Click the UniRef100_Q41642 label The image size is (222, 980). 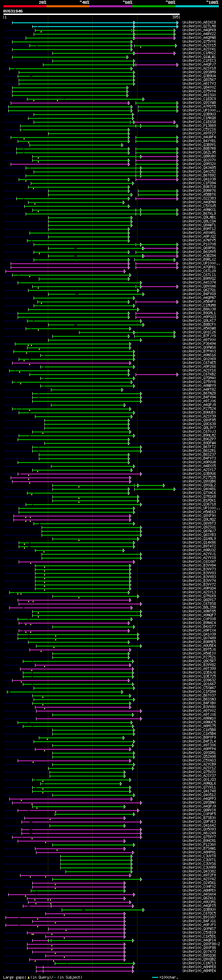click(199, 825)
